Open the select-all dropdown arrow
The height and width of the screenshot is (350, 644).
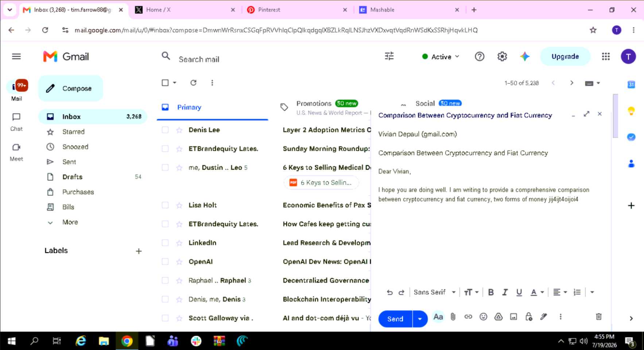tap(175, 83)
